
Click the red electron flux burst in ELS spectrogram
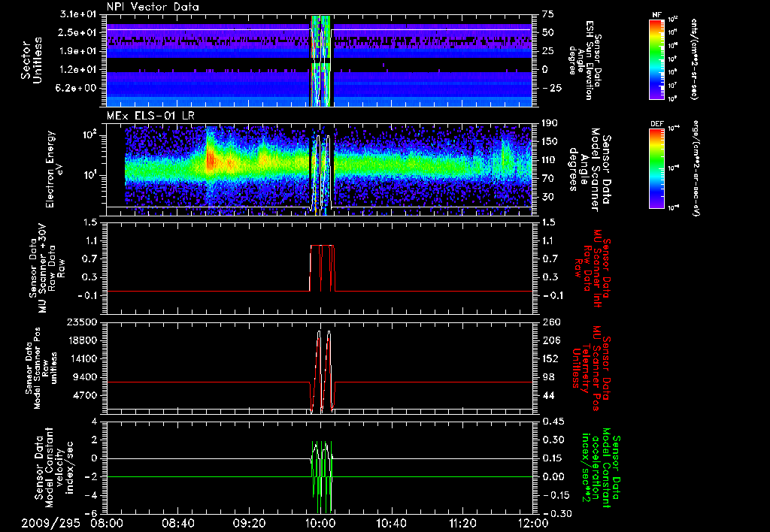point(211,159)
